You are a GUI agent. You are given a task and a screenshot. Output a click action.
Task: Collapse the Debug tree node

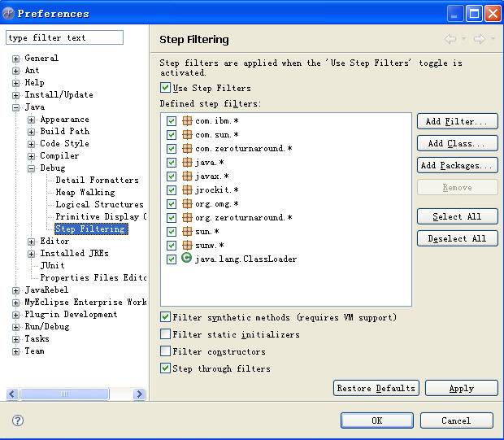pyautogui.click(x=31, y=169)
